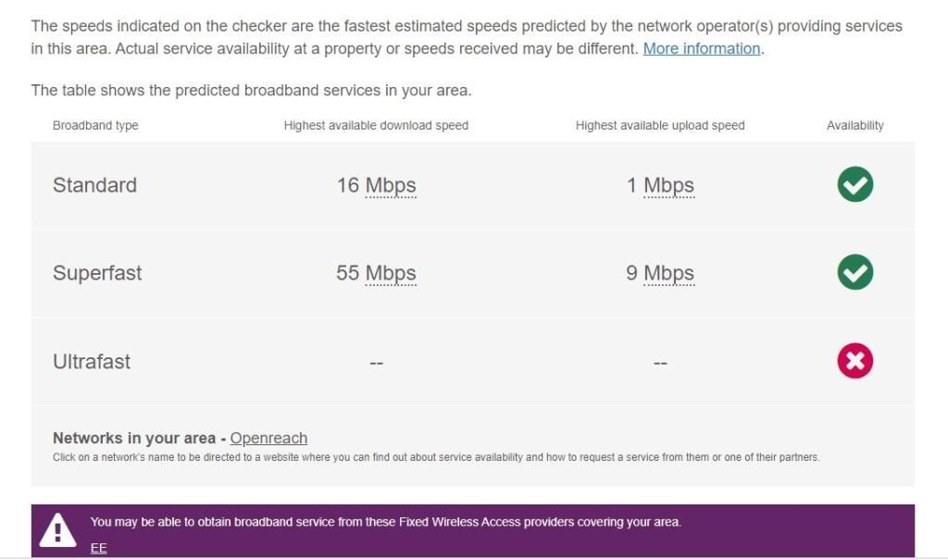Screen dimensions: 948x560
Task: Click the warning triangle in purple banner
Action: pyautogui.click(x=58, y=530)
